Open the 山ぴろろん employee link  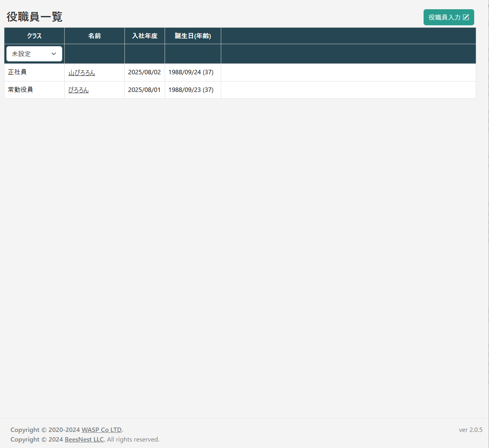(81, 73)
